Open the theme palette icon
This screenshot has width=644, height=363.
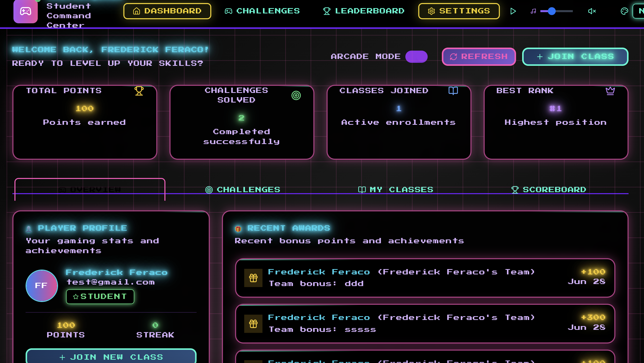[624, 11]
